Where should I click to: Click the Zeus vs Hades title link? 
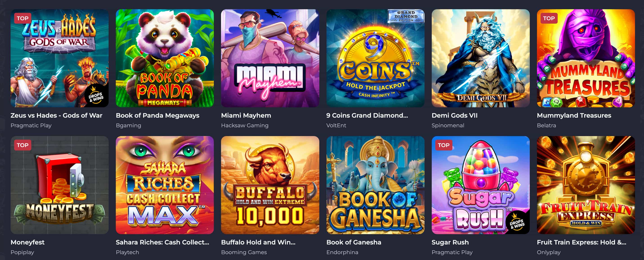coord(56,116)
